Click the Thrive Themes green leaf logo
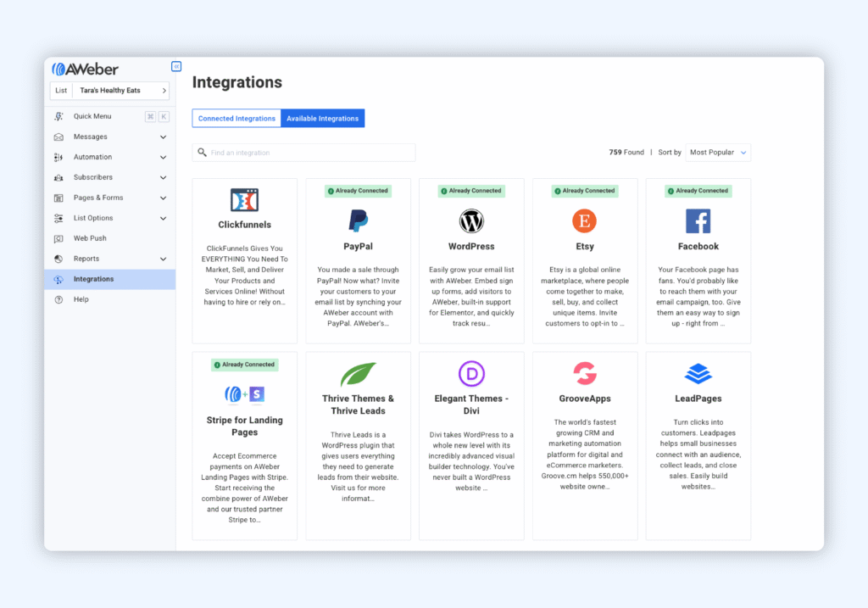Viewport: 868px width, 608px height. click(359, 374)
